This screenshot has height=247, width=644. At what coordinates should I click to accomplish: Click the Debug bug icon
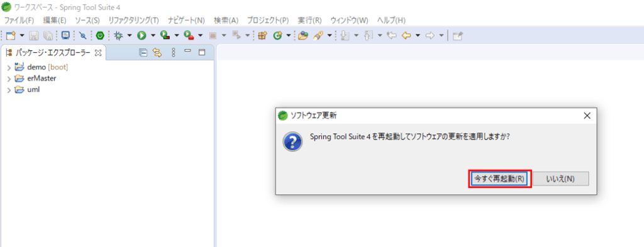pos(118,36)
